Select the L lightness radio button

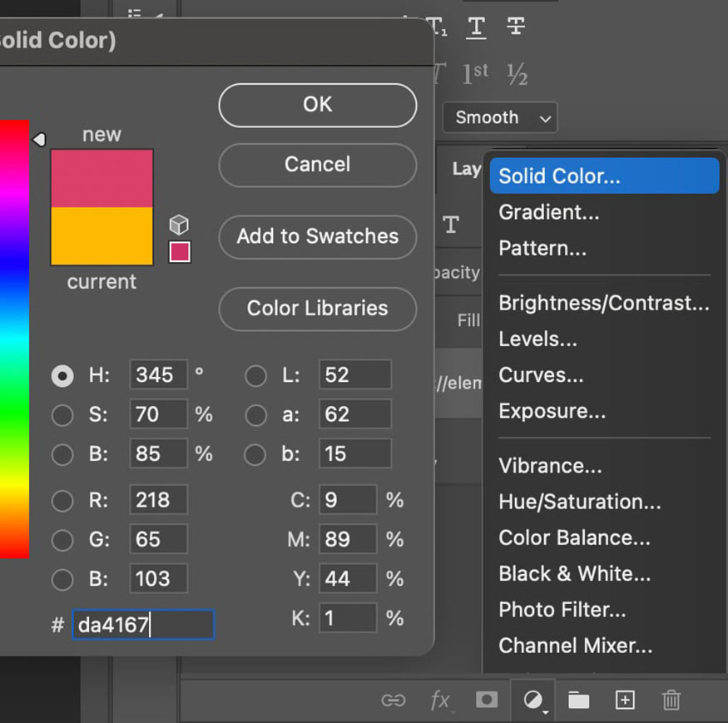pos(255,376)
